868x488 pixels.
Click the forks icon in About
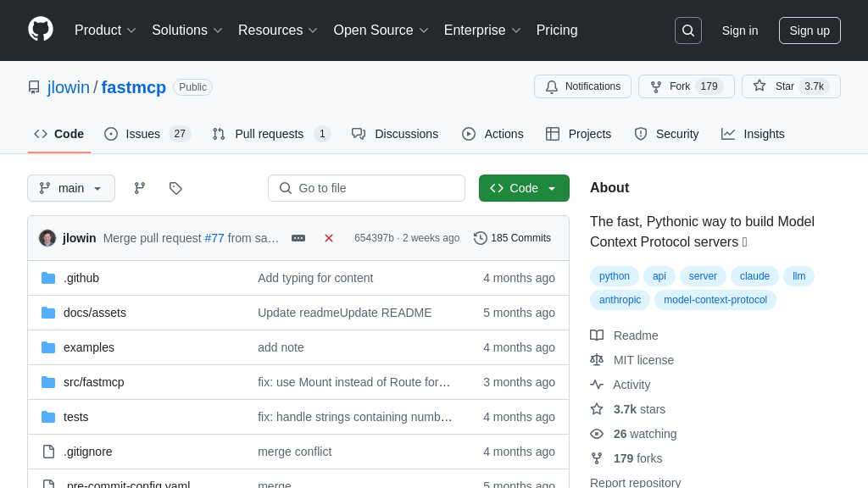tap(597, 458)
